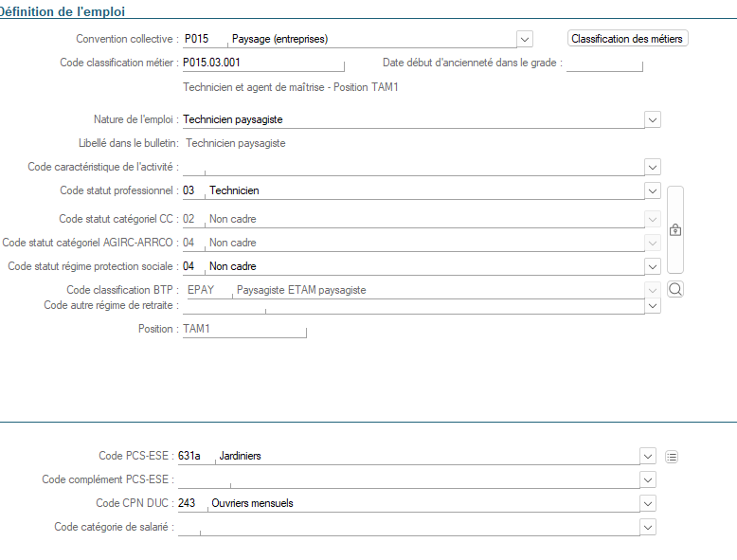Open Code catégorie de salarié dropdown
Screen dimensions: 737x560
coord(648,527)
